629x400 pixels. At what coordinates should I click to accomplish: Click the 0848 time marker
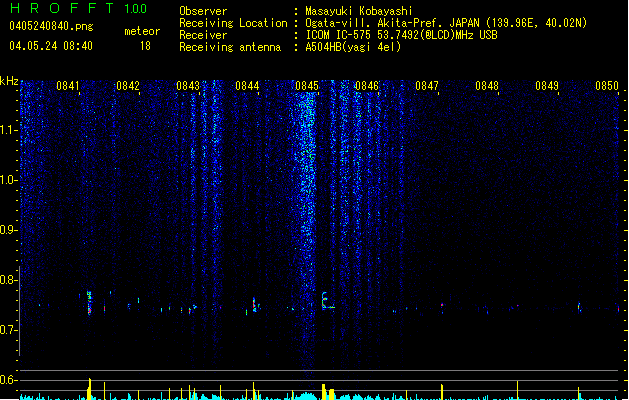(487, 86)
